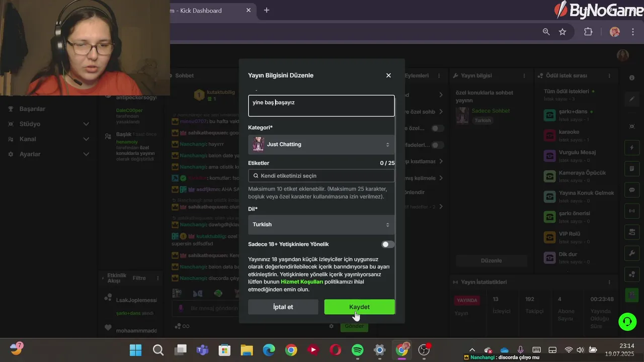Open Windows Start menu on taskbar
The width and height of the screenshot is (644, 362).
click(x=135, y=350)
